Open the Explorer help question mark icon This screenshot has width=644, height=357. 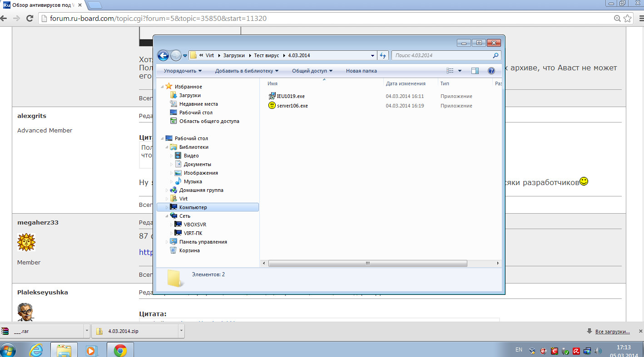(x=491, y=71)
